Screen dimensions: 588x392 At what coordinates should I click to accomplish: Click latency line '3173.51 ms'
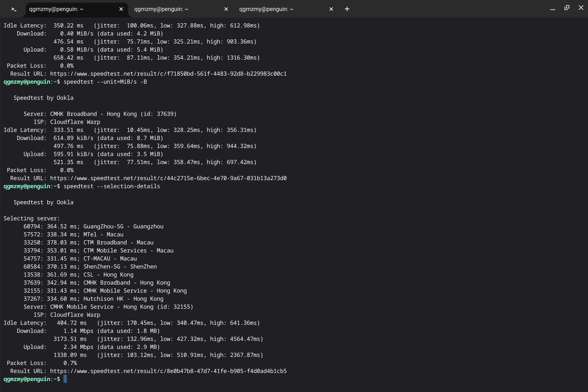click(158, 339)
